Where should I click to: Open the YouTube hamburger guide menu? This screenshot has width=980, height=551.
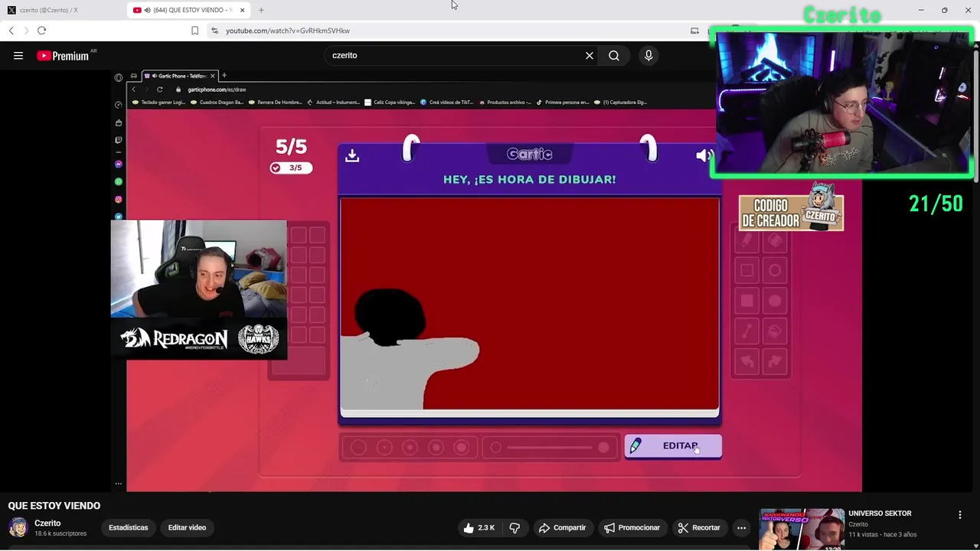point(18,55)
